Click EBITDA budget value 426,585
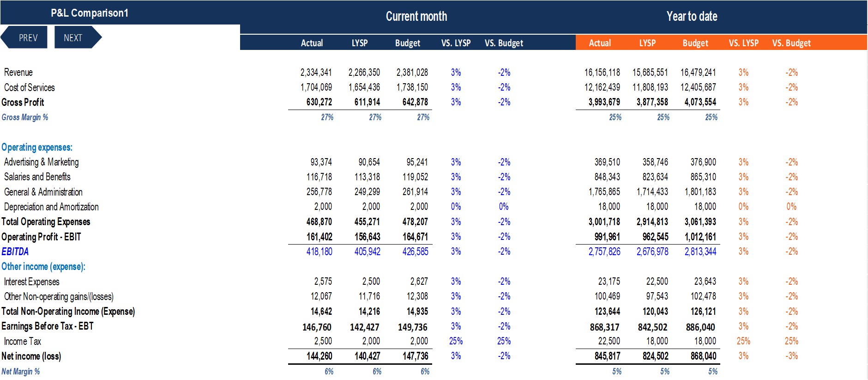The height and width of the screenshot is (380, 868). tap(415, 251)
